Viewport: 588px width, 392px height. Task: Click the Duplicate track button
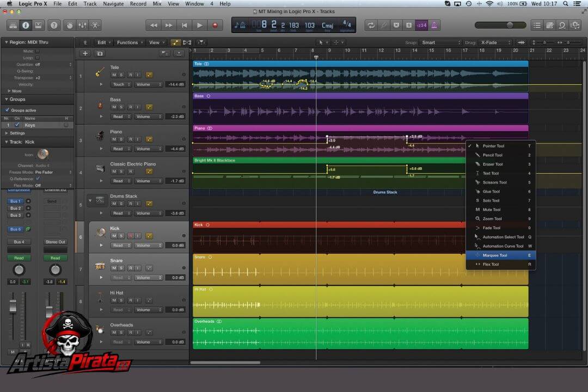click(x=100, y=54)
